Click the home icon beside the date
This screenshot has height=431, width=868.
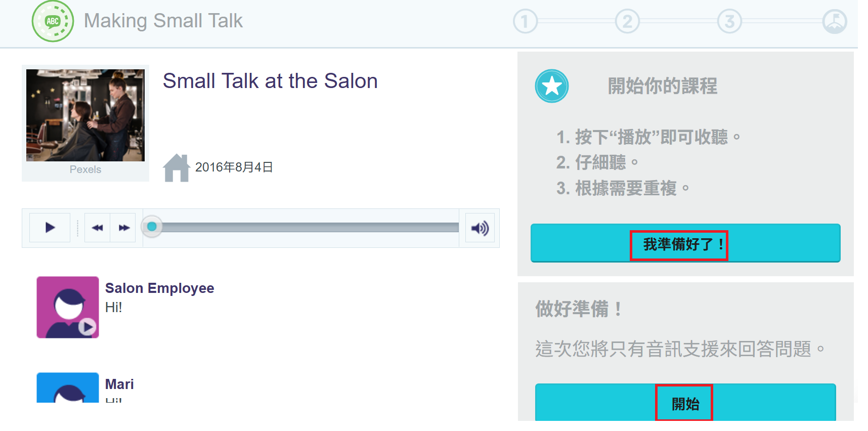tap(176, 167)
